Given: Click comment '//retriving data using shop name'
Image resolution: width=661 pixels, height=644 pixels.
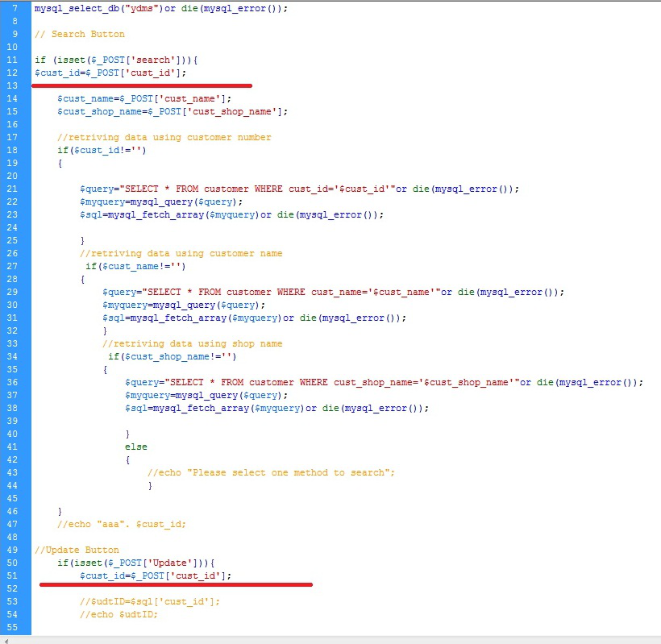Looking at the screenshot, I should pos(192,343).
